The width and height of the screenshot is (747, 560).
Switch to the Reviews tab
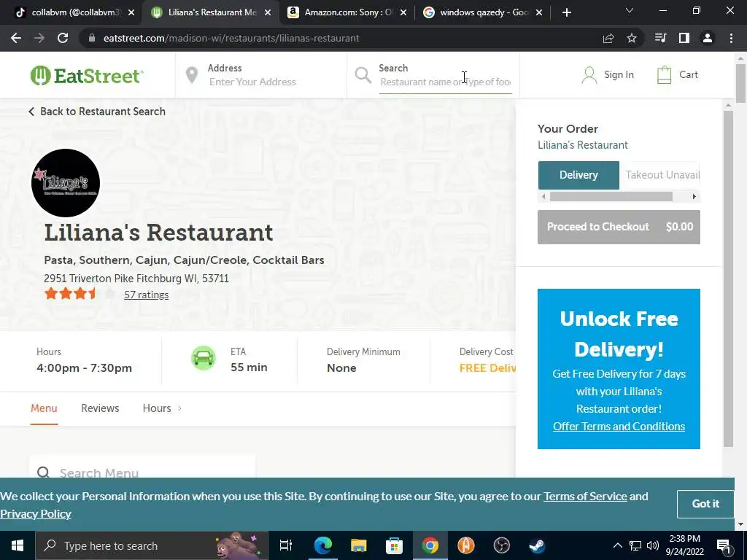coord(100,408)
